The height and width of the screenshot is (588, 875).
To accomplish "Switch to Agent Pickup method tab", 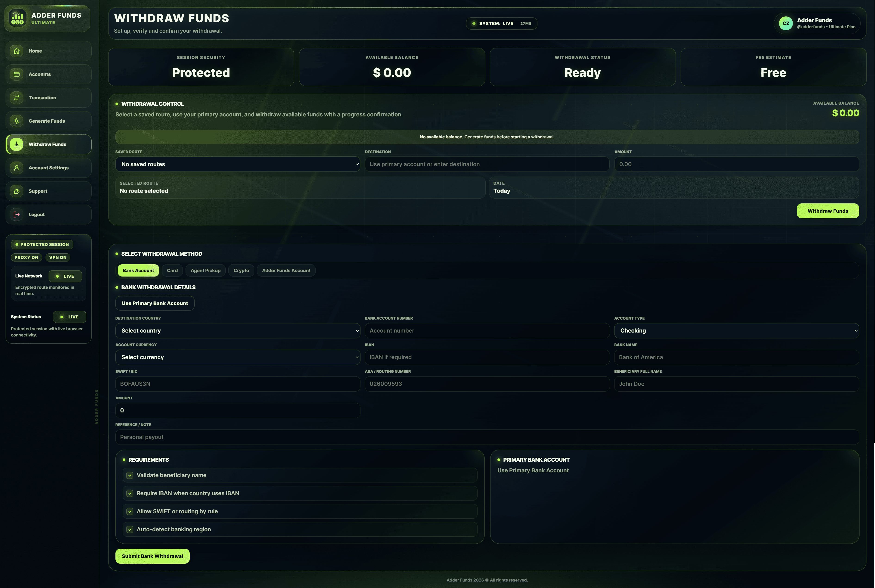I will (x=205, y=270).
